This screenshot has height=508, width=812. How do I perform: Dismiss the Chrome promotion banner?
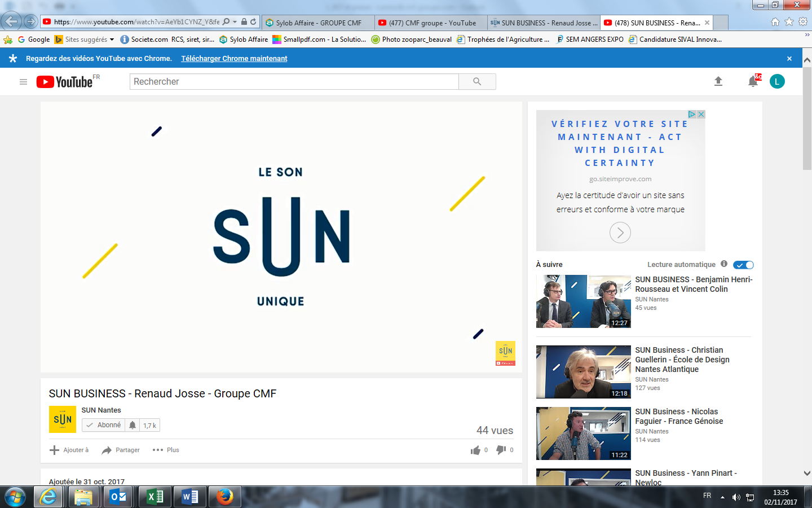pos(789,59)
